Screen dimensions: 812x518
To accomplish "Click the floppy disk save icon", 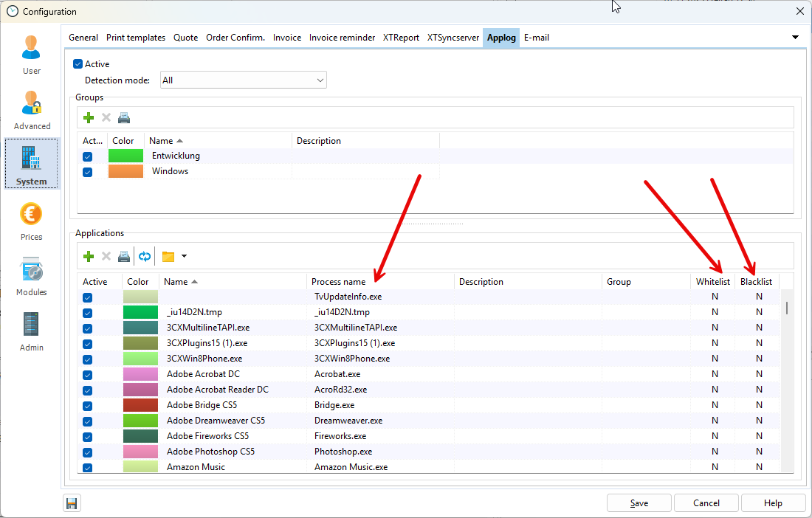I will click(72, 503).
